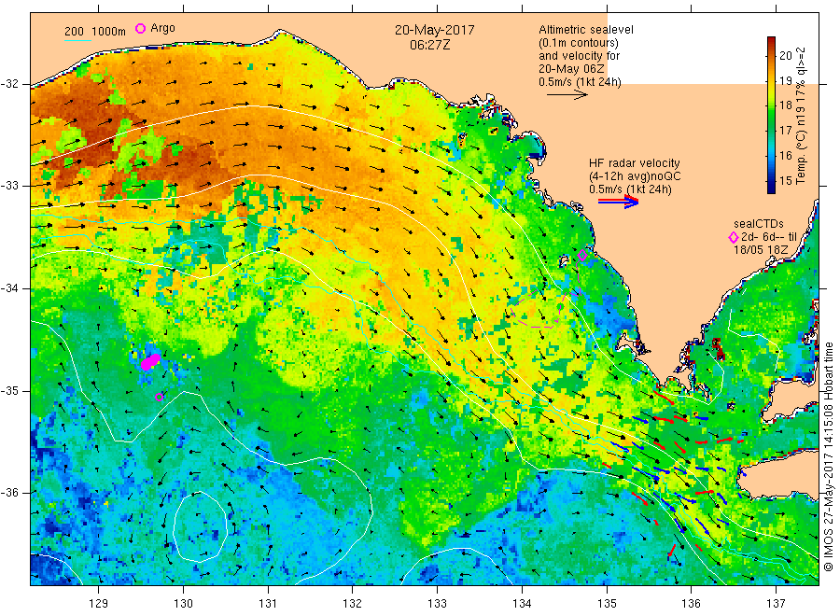The width and height of the screenshot is (840, 616).
Task: Click the closed white sealevel contour ring near 130E
Action: click(201, 526)
